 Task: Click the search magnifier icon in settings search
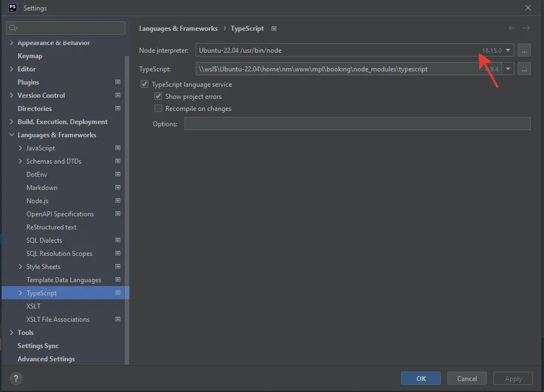point(13,28)
